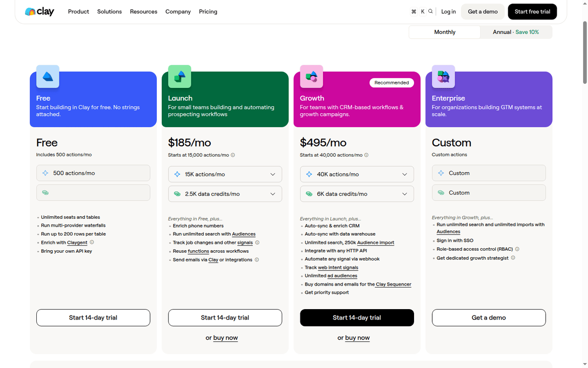Click the header Get a demo button
This screenshot has height=368, width=588.
pyautogui.click(x=483, y=11)
